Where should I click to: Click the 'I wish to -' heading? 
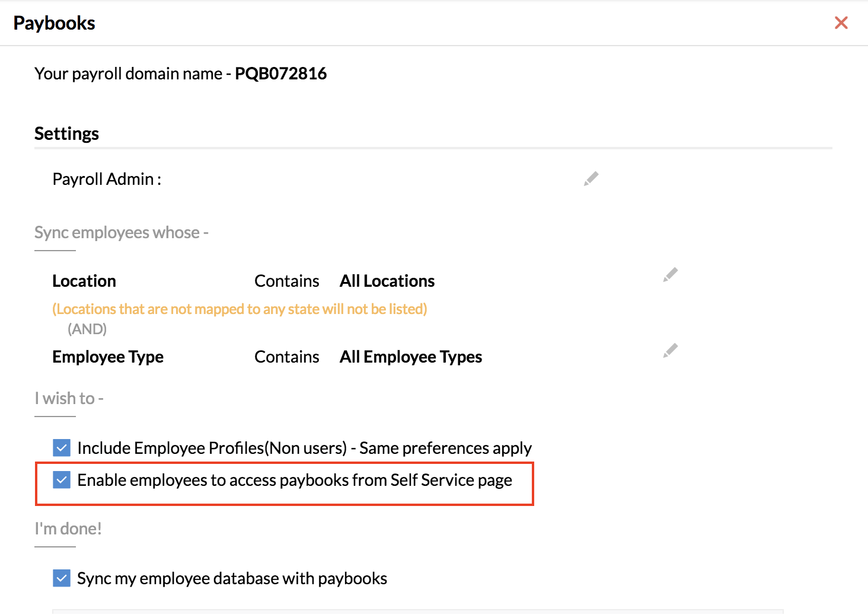tap(69, 398)
